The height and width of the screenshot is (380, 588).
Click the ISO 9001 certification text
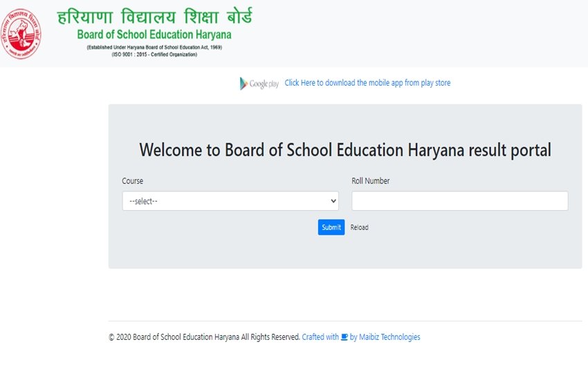pos(154,55)
